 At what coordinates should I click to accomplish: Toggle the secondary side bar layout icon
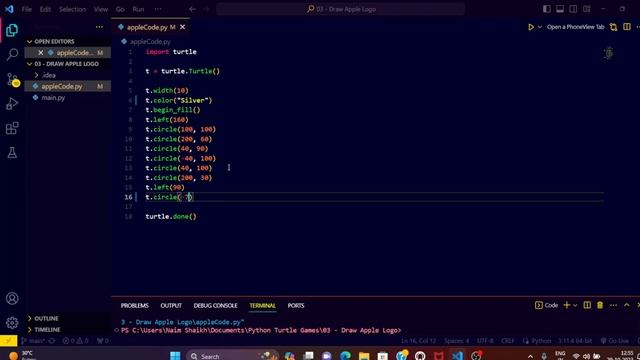573,9
